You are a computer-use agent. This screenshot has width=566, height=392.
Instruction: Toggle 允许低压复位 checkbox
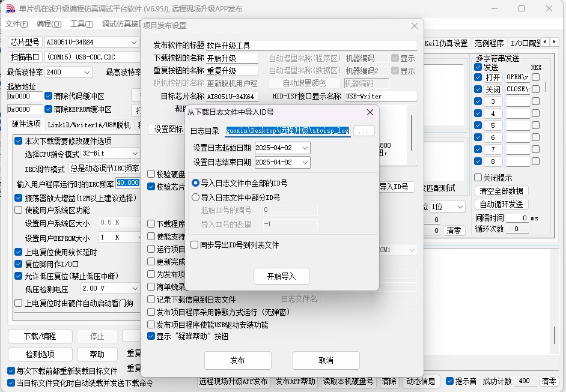[x=19, y=276]
